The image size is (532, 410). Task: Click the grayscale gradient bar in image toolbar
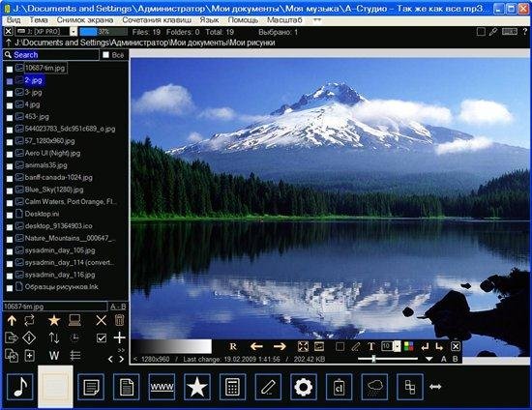[x=172, y=346]
